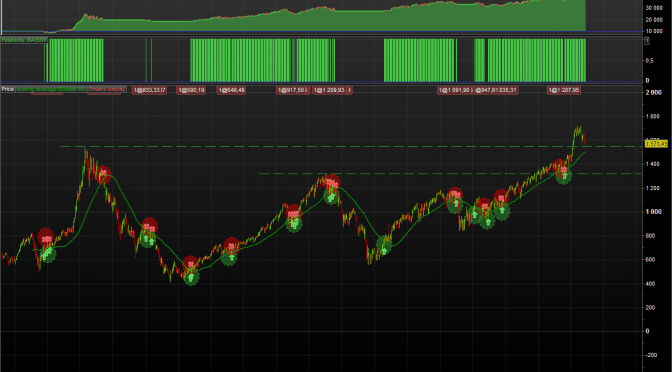The image size is (672, 372).
Task: Select the 1@1 209,93 order tag
Action: [333, 90]
